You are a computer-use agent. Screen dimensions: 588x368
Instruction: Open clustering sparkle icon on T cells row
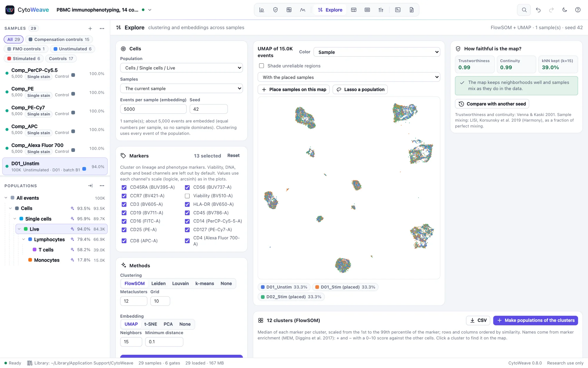pos(72,250)
